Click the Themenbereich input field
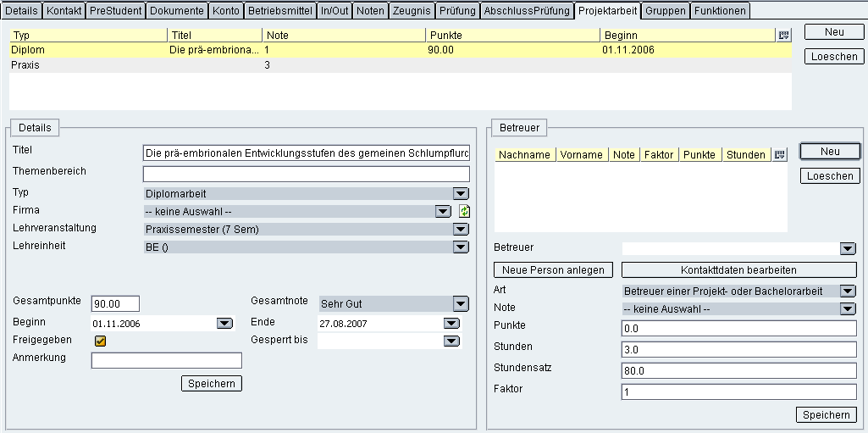Viewport: 868px width, 433px height. click(x=306, y=174)
